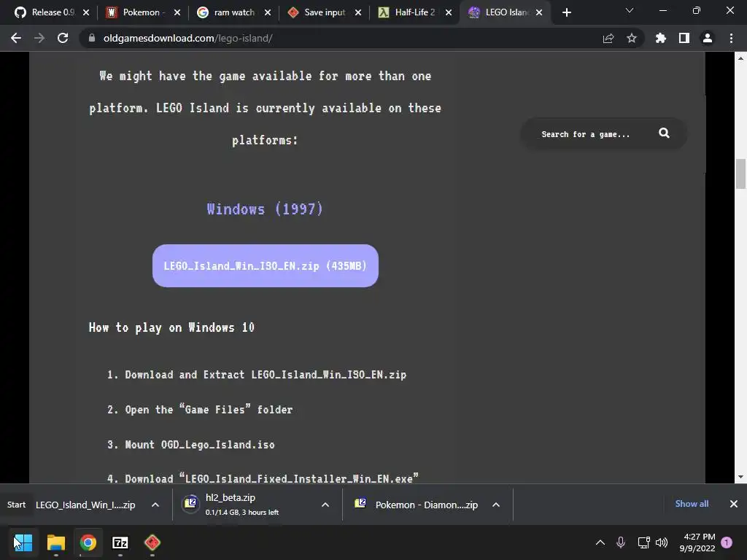Image resolution: width=747 pixels, height=560 pixels.
Task: Click the Search for a game field
Action: pos(586,134)
